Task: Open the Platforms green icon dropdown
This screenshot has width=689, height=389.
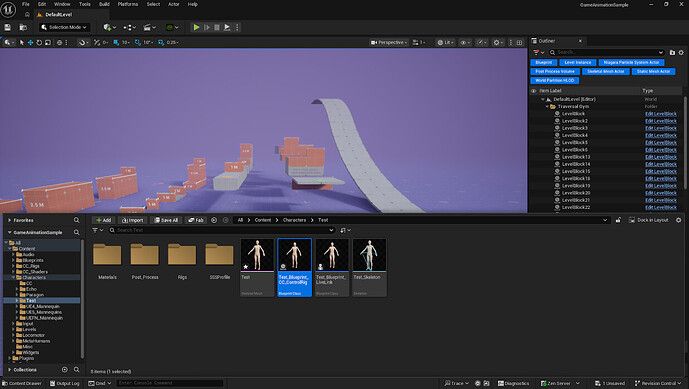Action: (x=172, y=27)
